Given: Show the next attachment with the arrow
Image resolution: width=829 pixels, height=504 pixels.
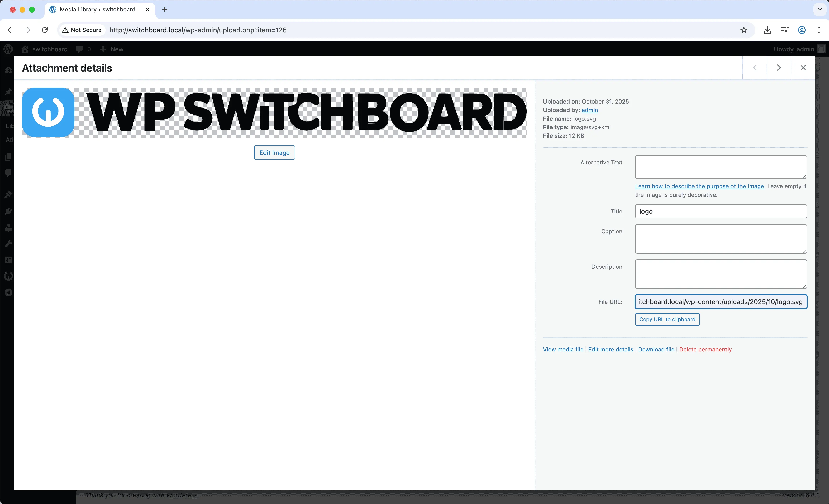Looking at the screenshot, I should [779, 68].
